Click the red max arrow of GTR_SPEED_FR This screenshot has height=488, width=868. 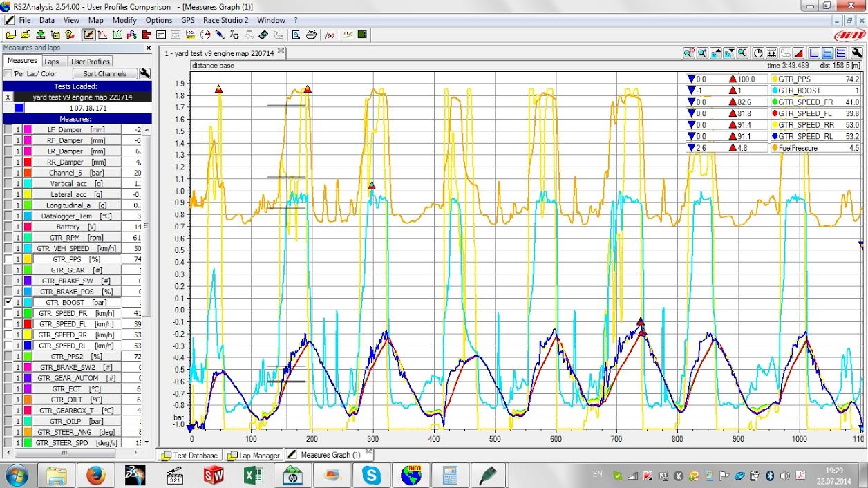click(x=733, y=102)
